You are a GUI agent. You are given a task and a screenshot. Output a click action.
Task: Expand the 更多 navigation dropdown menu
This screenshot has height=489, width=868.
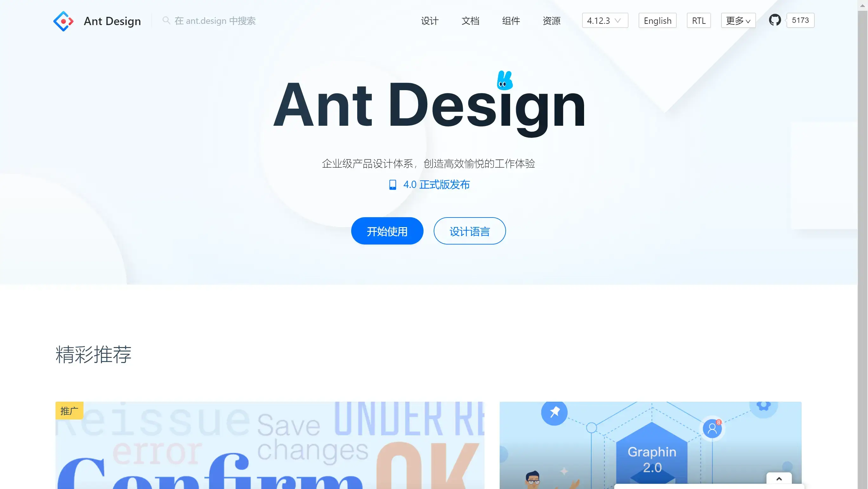(x=738, y=20)
